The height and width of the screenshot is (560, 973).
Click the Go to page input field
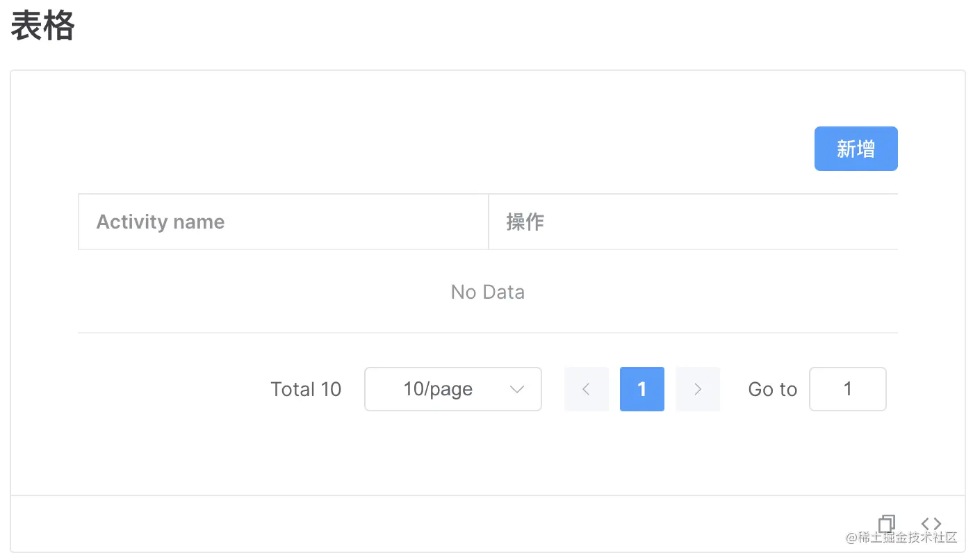click(847, 389)
